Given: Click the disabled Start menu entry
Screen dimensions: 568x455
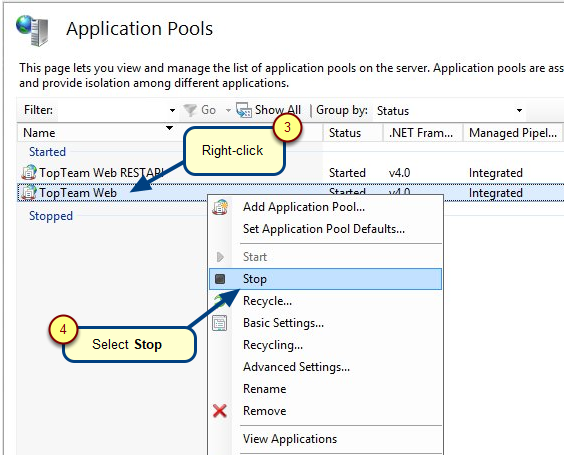Looking at the screenshot, I should 325,257.
